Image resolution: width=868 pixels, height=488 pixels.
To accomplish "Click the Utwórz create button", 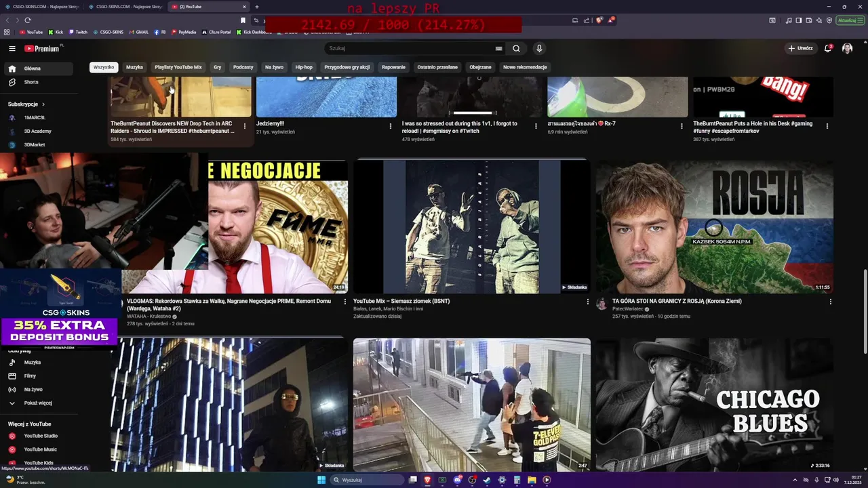I will tap(800, 48).
